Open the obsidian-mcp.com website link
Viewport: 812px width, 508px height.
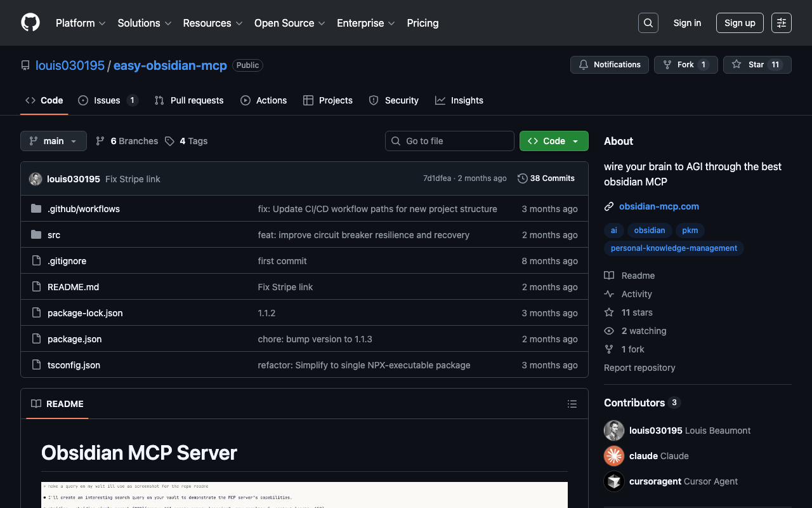[658, 206]
